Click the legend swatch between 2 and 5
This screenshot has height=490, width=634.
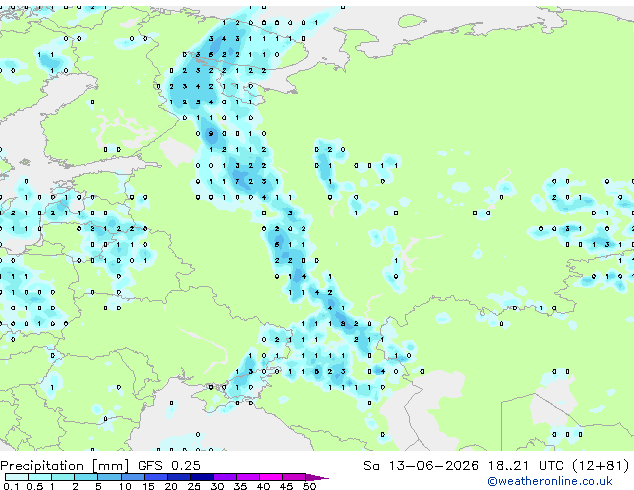[86, 477]
